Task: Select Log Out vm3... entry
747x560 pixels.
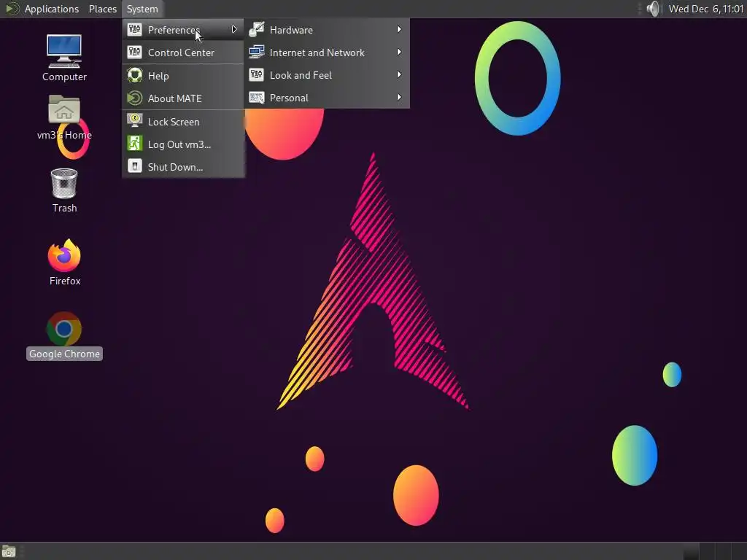Action: point(183,144)
